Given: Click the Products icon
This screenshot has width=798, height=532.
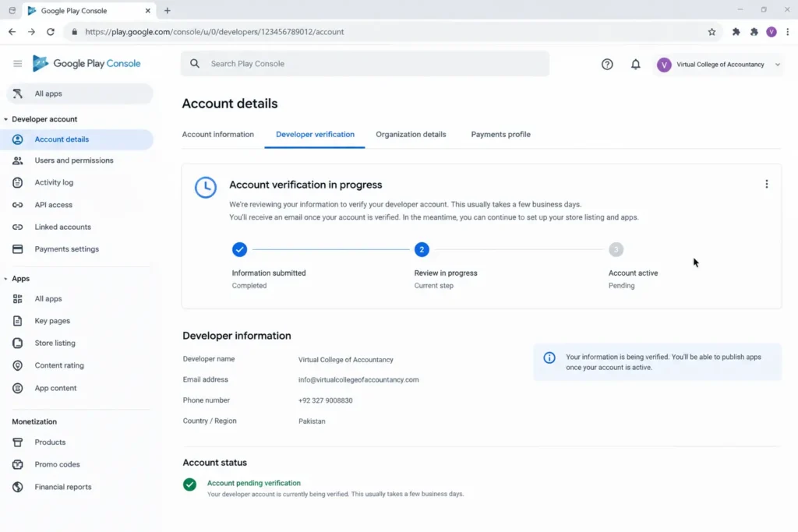Looking at the screenshot, I should [x=18, y=442].
